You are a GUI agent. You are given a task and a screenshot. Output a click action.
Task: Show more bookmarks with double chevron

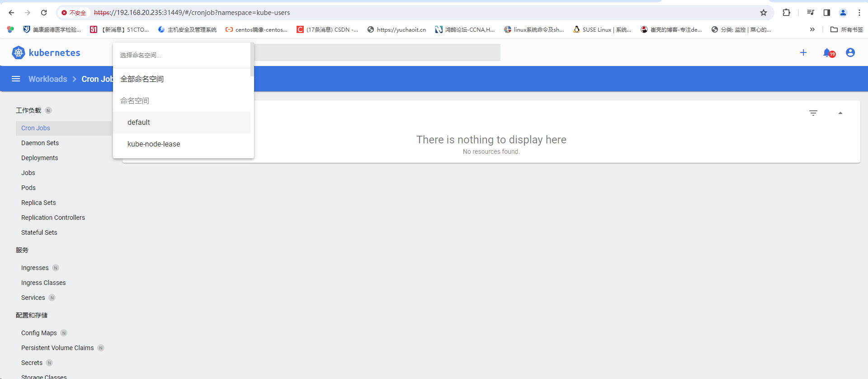click(x=812, y=29)
